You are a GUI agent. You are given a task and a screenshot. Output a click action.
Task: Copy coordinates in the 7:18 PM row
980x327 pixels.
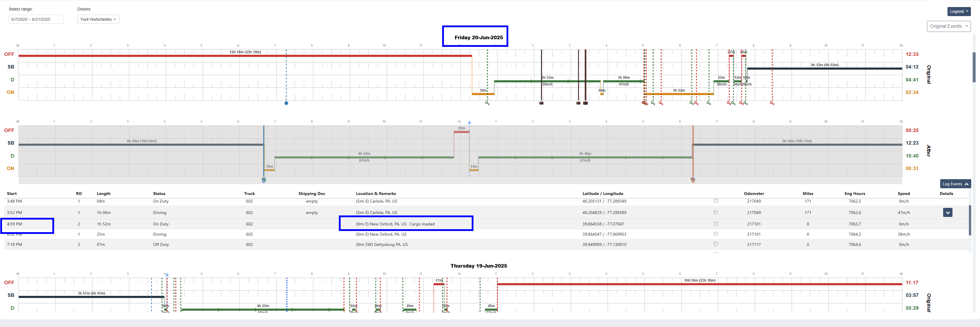pyautogui.click(x=715, y=244)
